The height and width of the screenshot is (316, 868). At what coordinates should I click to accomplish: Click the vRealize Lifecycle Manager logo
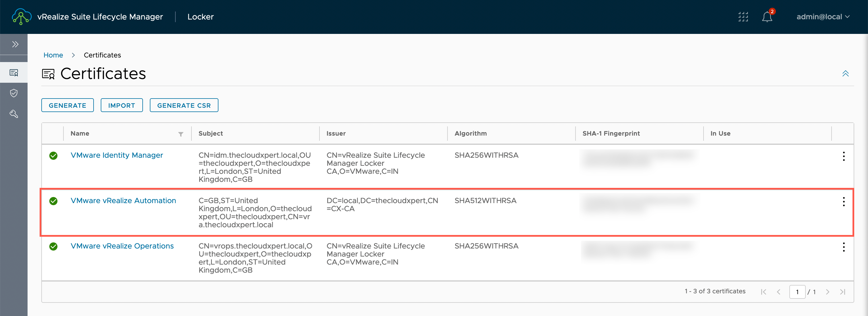21,17
